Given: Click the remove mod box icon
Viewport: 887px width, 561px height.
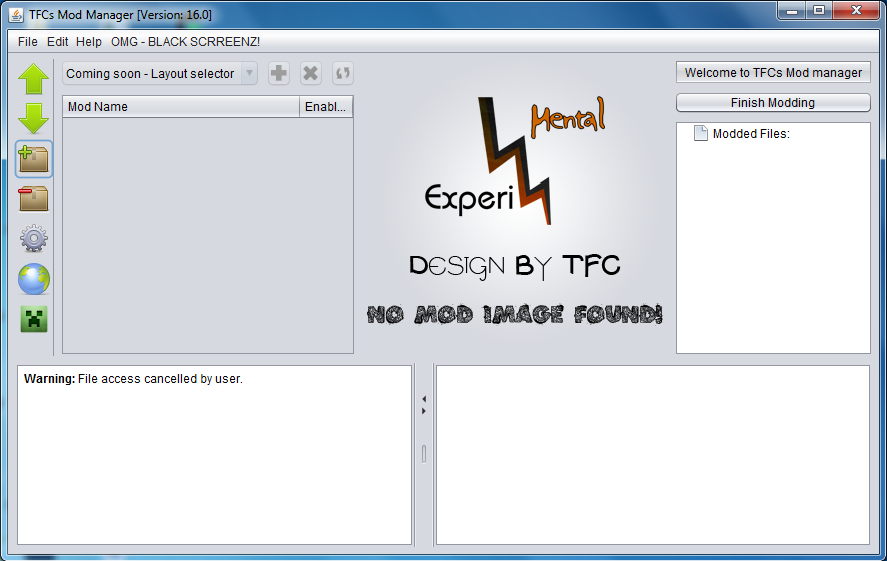Looking at the screenshot, I should 33,198.
